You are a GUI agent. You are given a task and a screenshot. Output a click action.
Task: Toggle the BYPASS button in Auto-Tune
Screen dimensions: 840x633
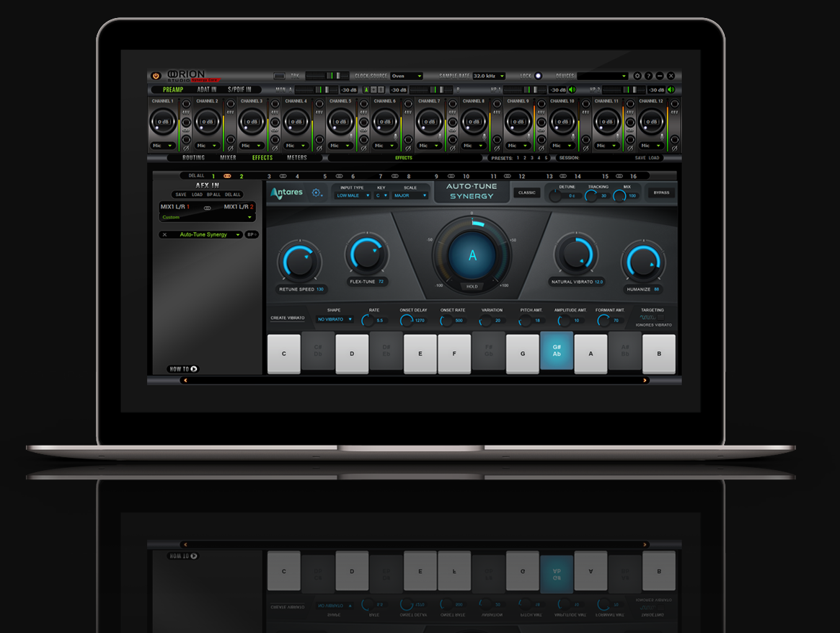(661, 192)
